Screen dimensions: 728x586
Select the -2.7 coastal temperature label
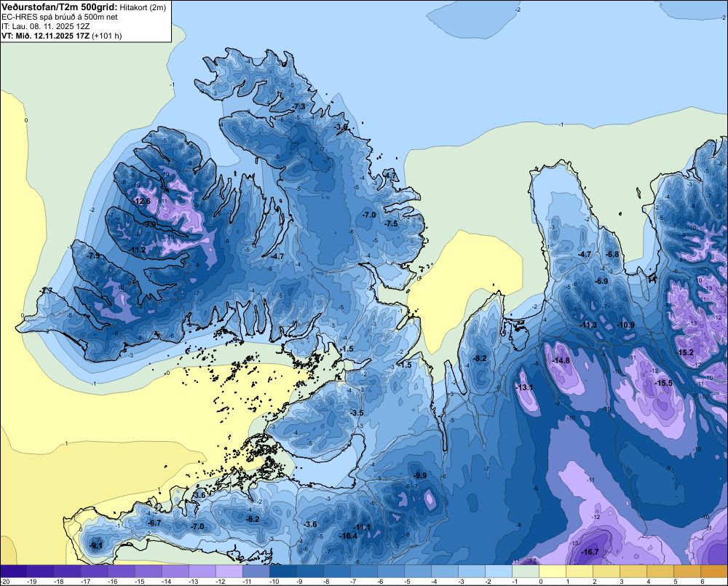point(46,290)
